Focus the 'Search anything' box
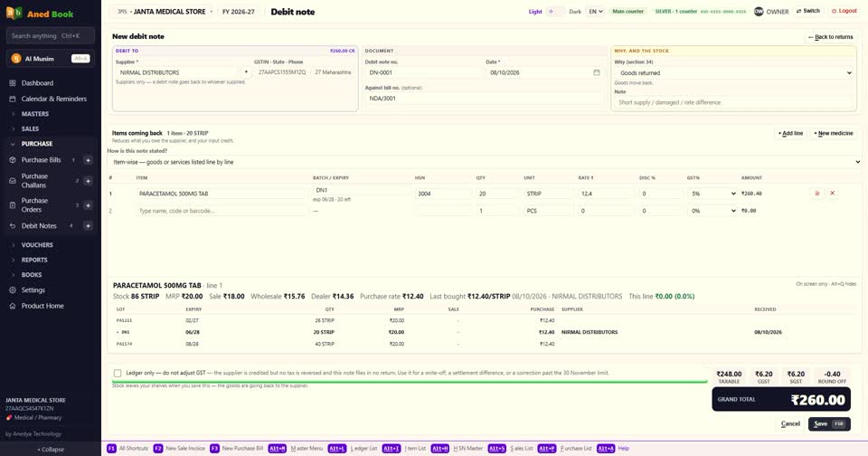 tap(51, 36)
